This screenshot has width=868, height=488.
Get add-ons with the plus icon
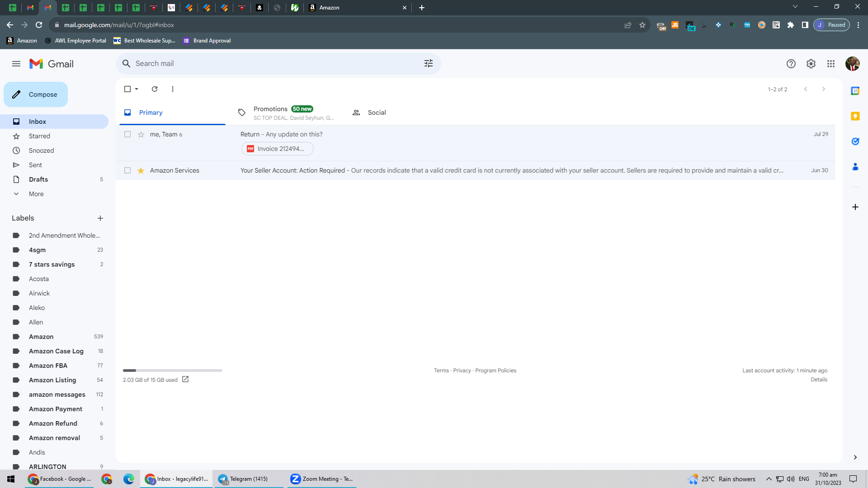click(855, 207)
